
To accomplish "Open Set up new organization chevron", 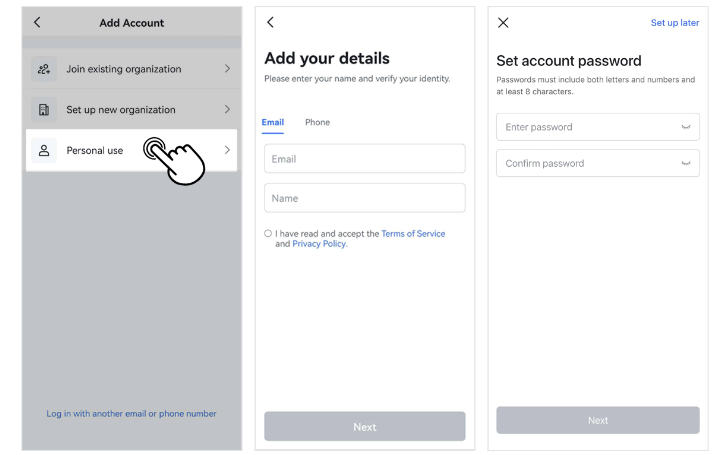I will (228, 110).
